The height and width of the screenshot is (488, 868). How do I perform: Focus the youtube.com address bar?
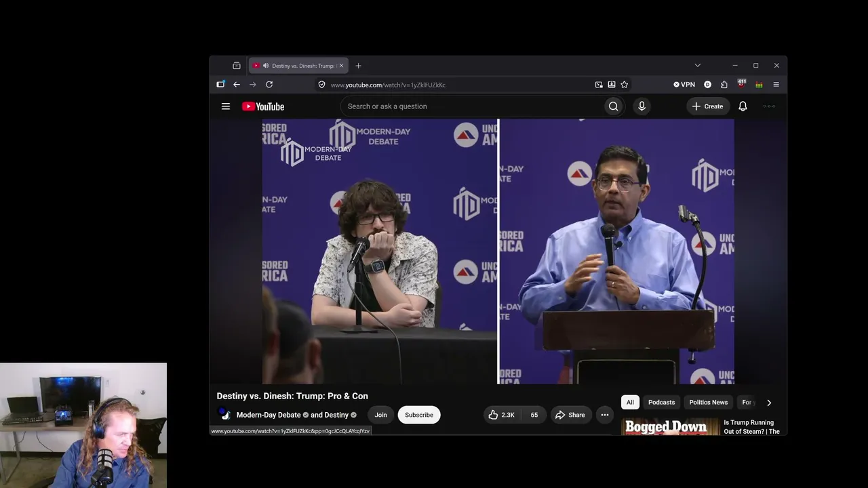(x=454, y=85)
